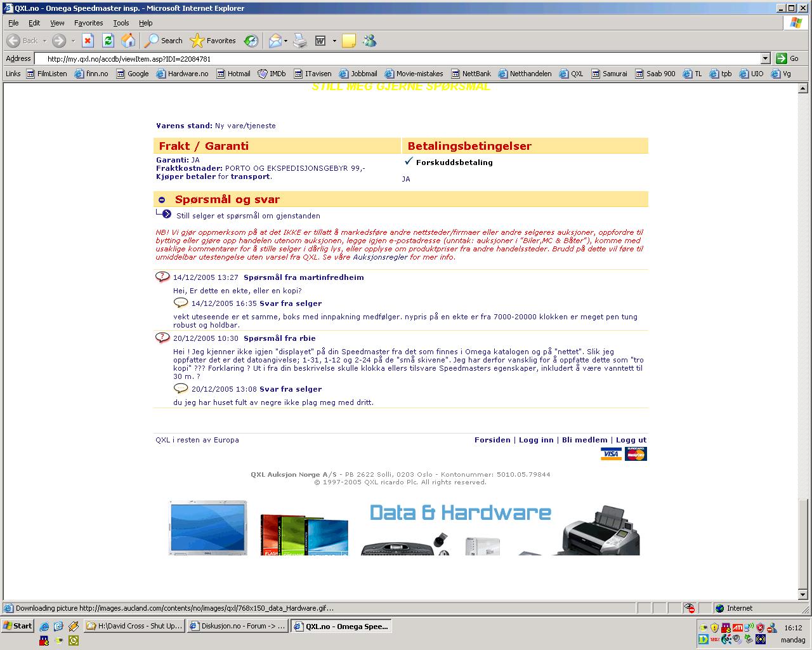This screenshot has height=650, width=812.
Task: Open the Mail button dropdown arrow
Action: [x=285, y=41]
